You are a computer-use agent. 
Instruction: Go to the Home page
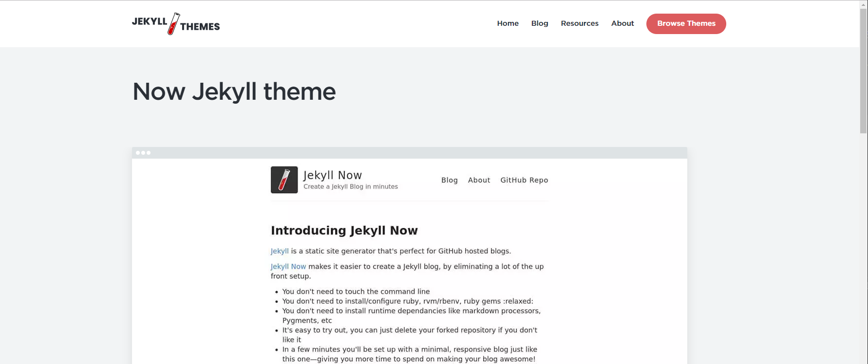pyautogui.click(x=508, y=23)
